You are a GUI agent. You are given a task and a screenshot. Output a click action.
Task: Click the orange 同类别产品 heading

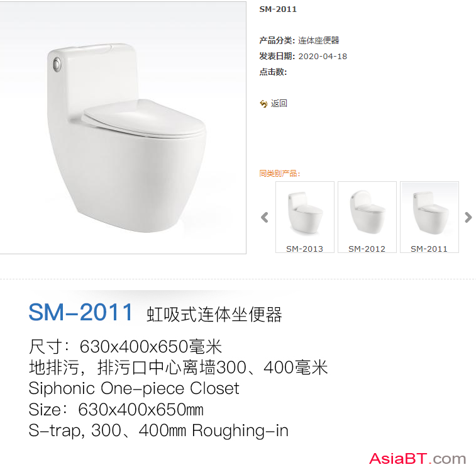point(280,174)
